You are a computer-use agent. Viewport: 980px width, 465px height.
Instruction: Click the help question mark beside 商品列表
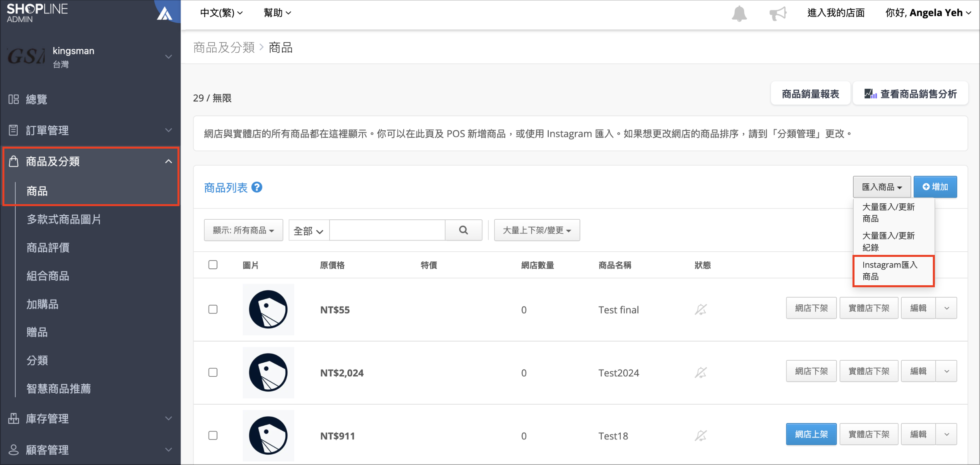coord(257,187)
